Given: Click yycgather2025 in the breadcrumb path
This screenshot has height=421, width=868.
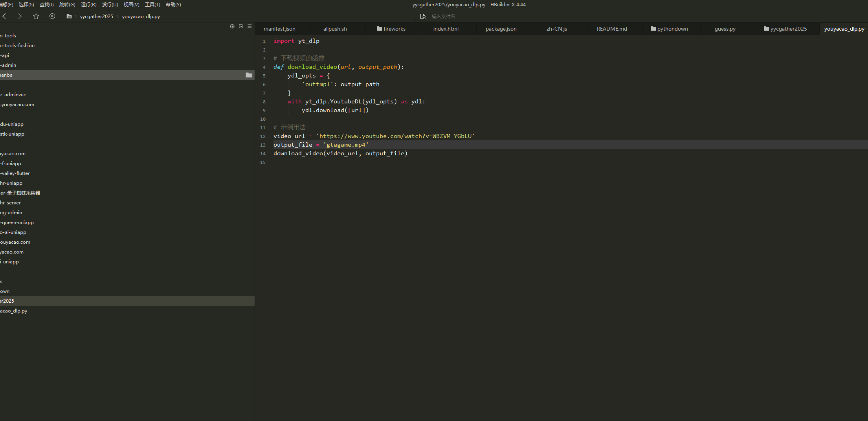Looking at the screenshot, I should [96, 17].
